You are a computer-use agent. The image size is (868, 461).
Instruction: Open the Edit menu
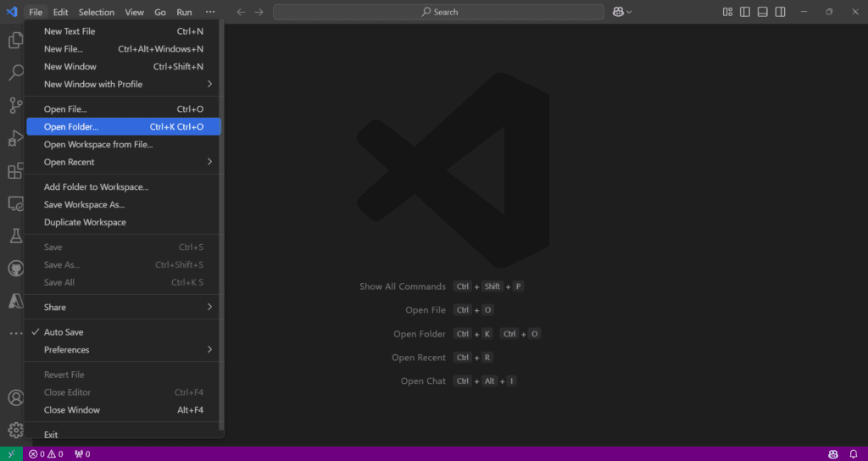point(60,12)
